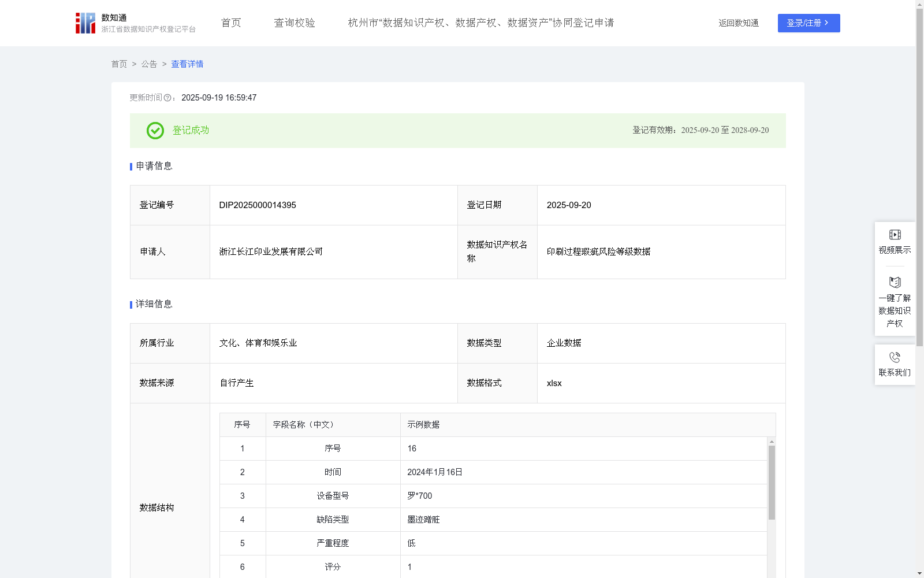
Task: Click 返回数知通 link
Action: tap(739, 23)
